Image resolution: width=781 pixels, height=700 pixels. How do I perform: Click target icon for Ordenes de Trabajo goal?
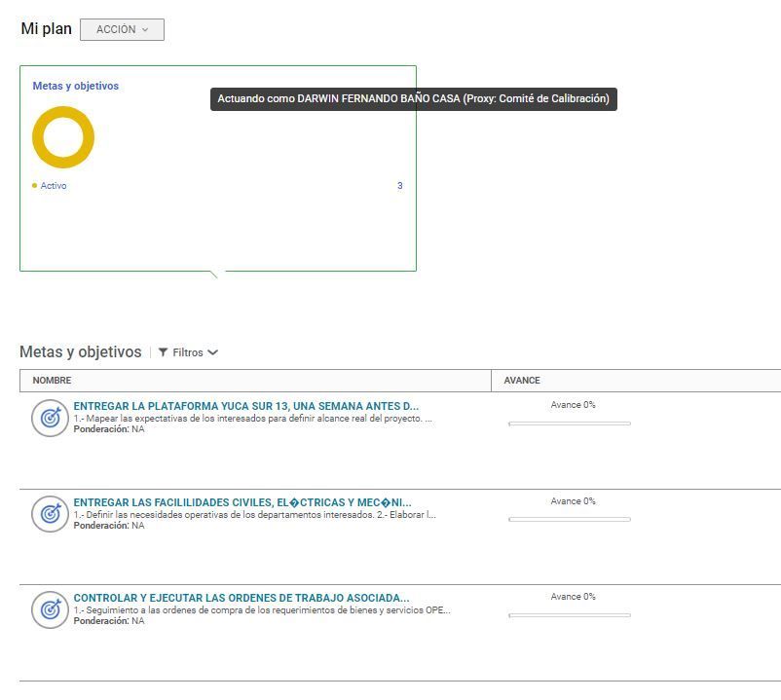click(x=51, y=609)
